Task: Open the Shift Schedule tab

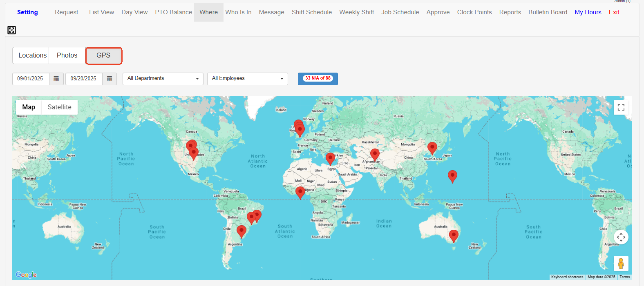Action: [311, 12]
